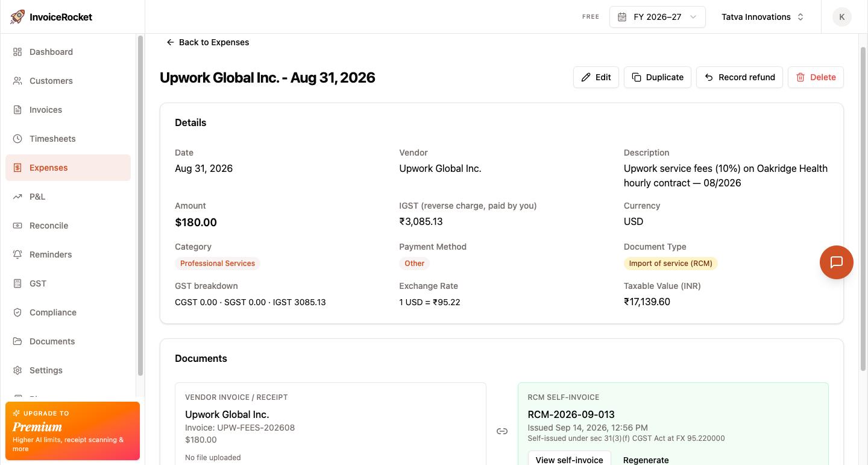Viewport: 868px width, 465px height.
Task: Open the Tatva Innovations company switcher
Action: 763,17
